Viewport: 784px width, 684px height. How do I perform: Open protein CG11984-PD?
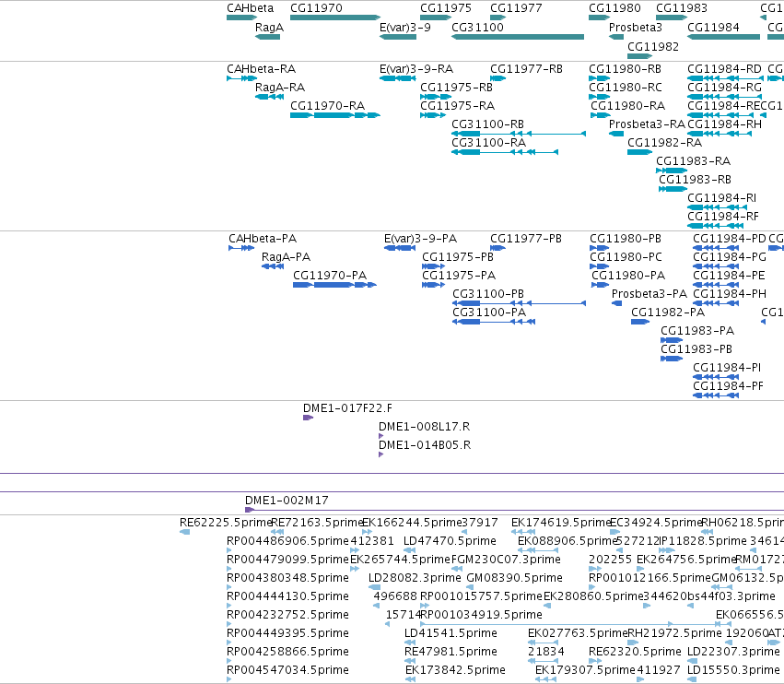(730, 239)
